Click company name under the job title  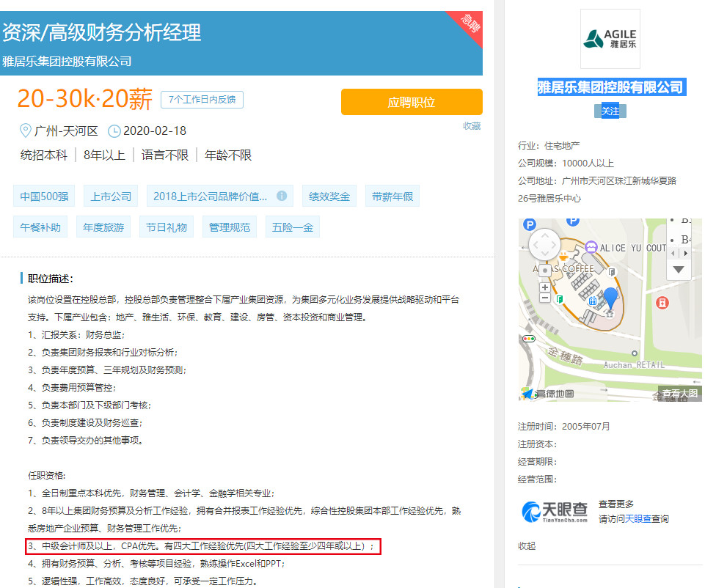[67, 61]
